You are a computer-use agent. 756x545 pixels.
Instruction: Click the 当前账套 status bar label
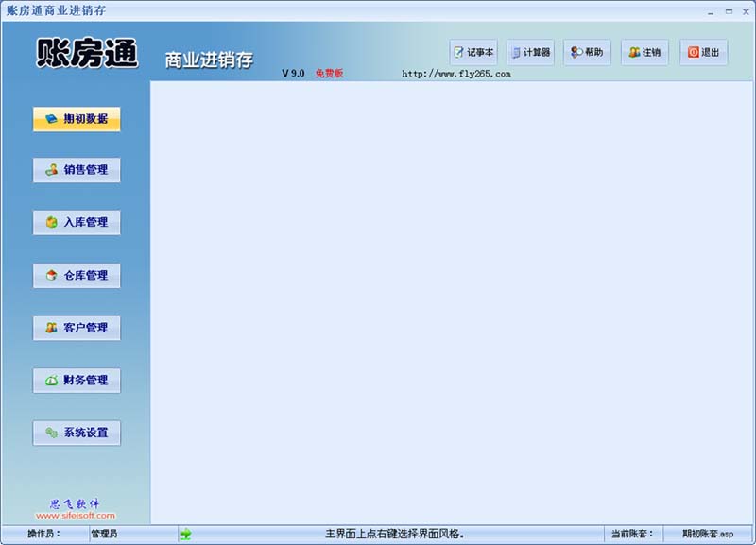click(x=632, y=534)
